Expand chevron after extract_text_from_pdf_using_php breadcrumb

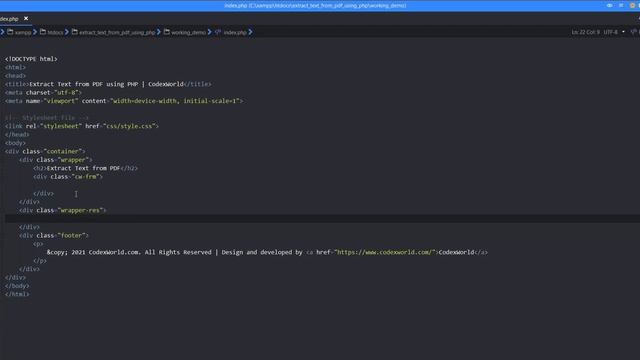(x=159, y=32)
